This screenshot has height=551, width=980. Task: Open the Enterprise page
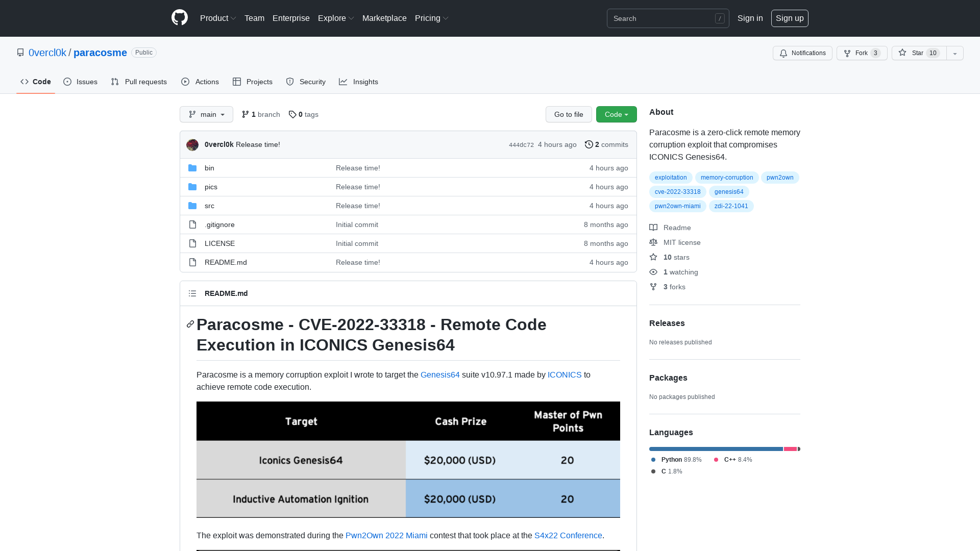click(291, 18)
